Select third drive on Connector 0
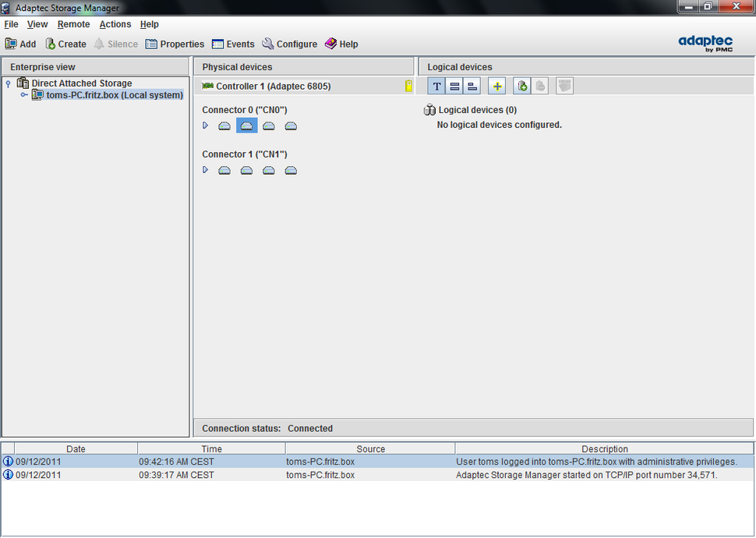Screen dimensions: 756x538 [x=269, y=126]
